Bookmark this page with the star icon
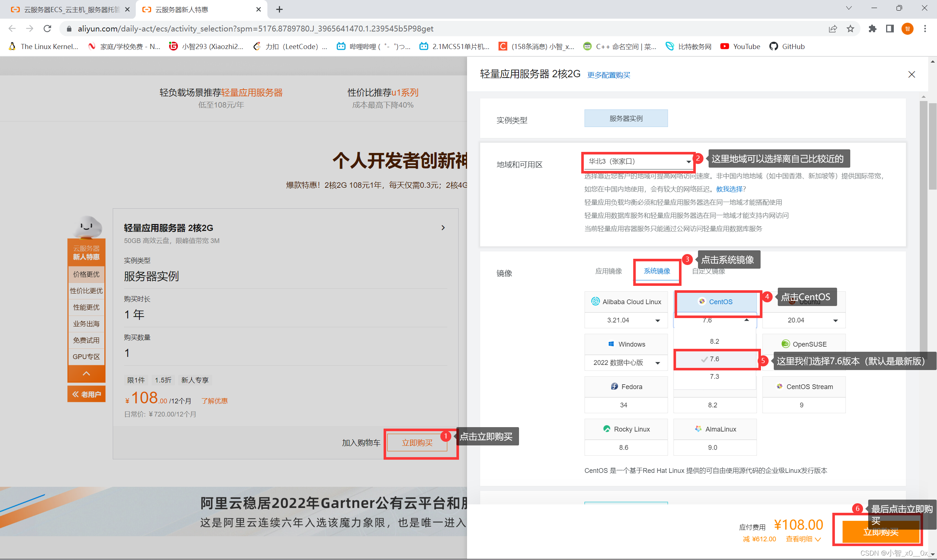 click(x=850, y=29)
